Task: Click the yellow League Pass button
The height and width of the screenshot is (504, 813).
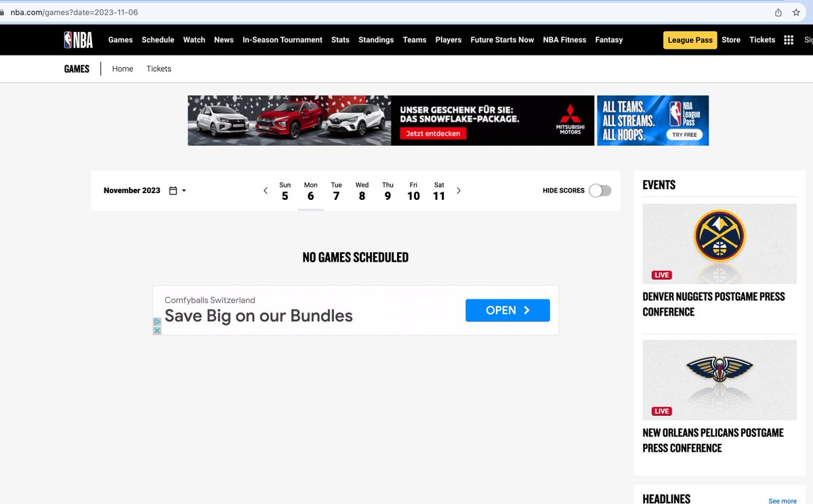Action: coord(690,40)
